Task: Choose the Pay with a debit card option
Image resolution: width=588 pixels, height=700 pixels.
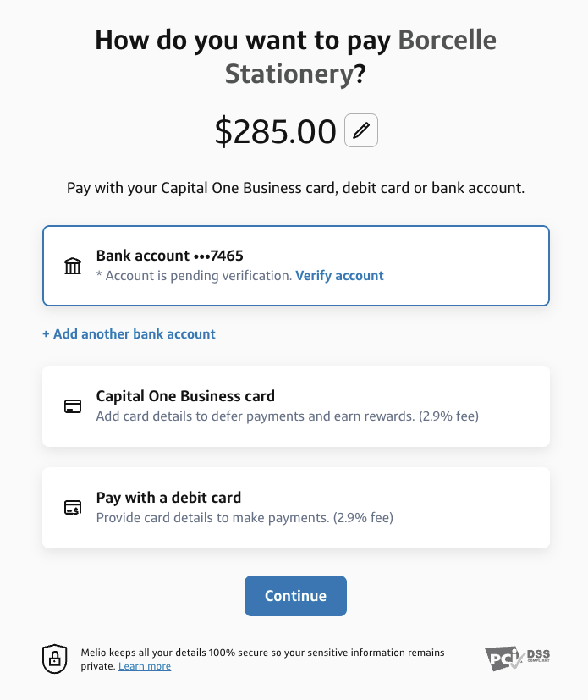Action: pos(295,507)
